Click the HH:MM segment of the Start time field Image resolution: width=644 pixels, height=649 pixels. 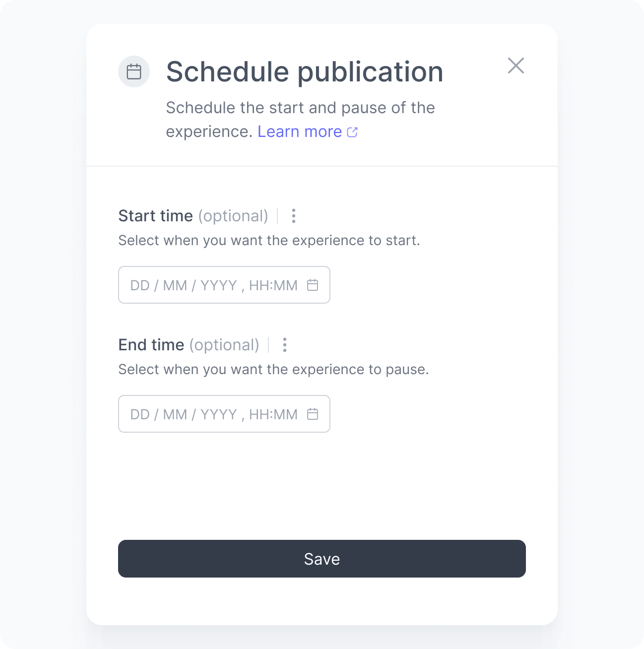pyautogui.click(x=273, y=285)
